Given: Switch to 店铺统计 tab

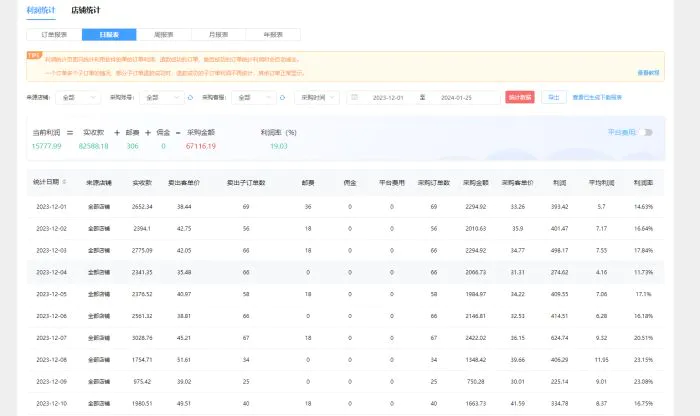Looking at the screenshot, I should [86, 10].
